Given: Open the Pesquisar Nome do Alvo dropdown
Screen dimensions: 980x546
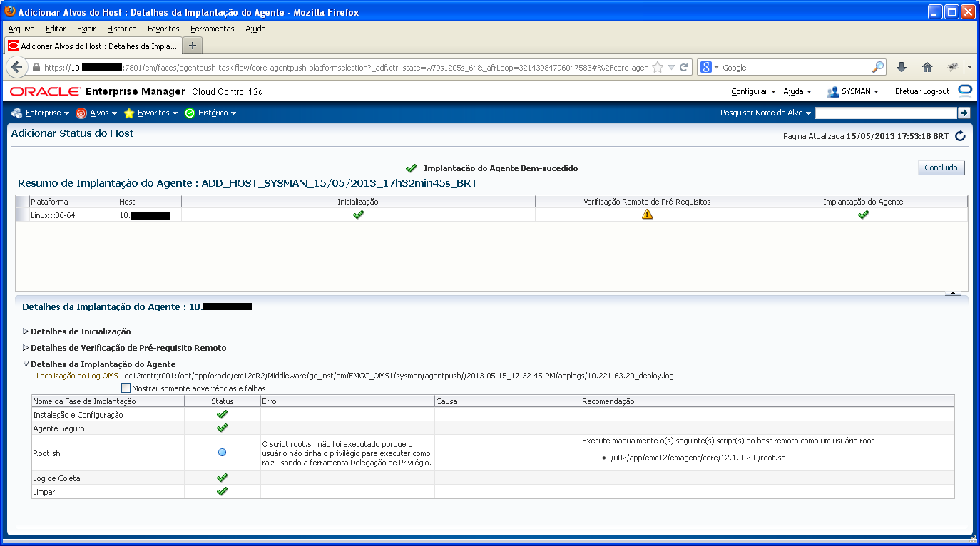Looking at the screenshot, I should tap(766, 113).
